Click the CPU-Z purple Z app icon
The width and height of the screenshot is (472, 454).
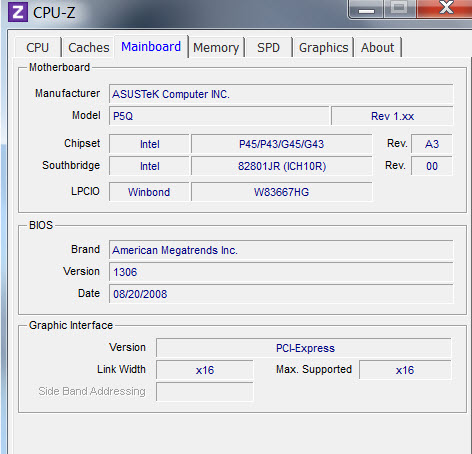18,12
